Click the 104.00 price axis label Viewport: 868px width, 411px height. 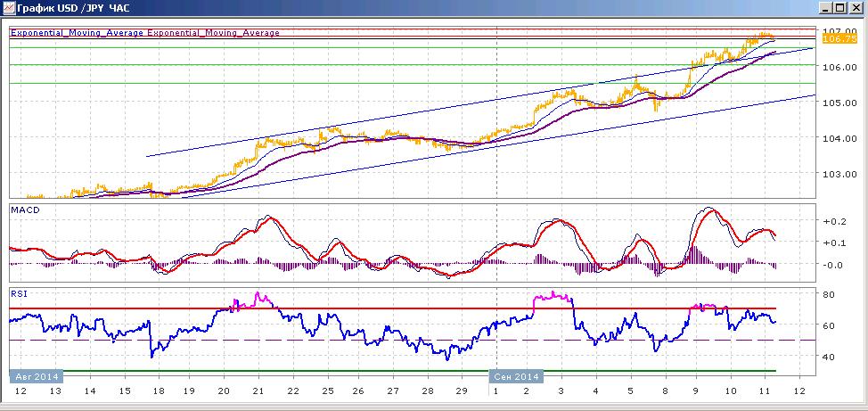tap(840, 138)
